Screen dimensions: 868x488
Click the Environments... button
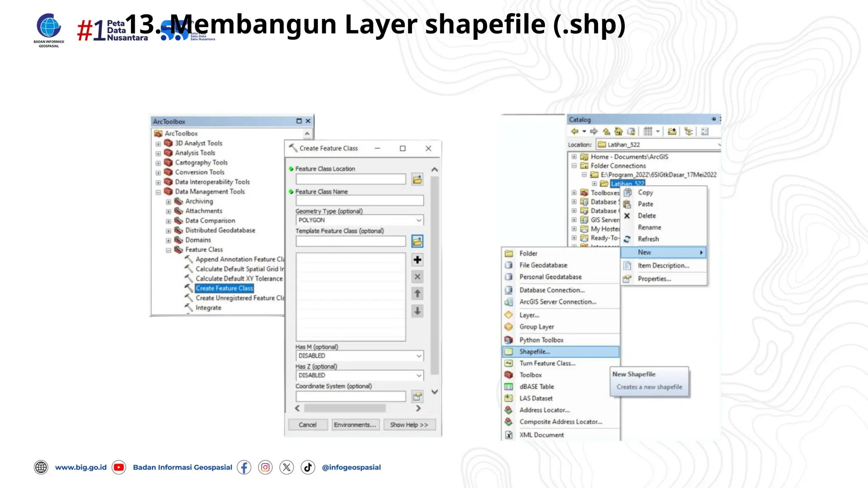[355, 424]
